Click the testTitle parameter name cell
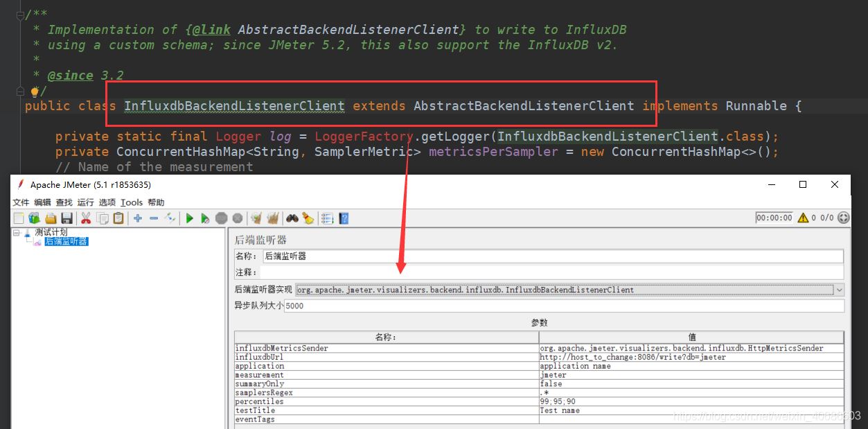Screen dimensions: 868x429 pyautogui.click(x=387, y=410)
